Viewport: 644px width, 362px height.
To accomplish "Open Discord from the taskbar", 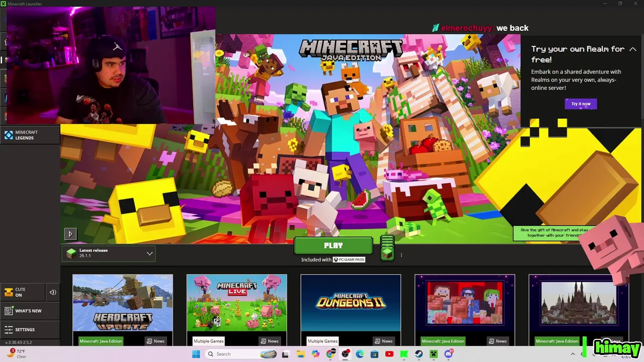I will 448,354.
